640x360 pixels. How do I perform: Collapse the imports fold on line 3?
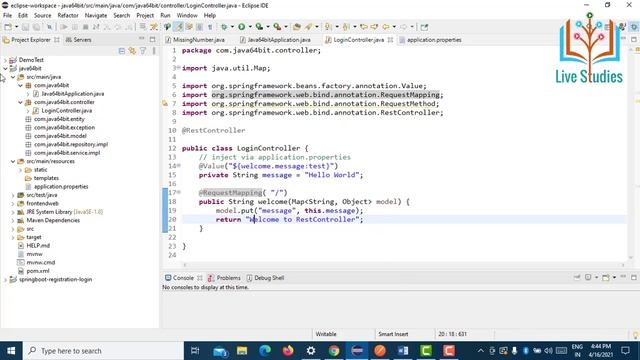[178, 67]
